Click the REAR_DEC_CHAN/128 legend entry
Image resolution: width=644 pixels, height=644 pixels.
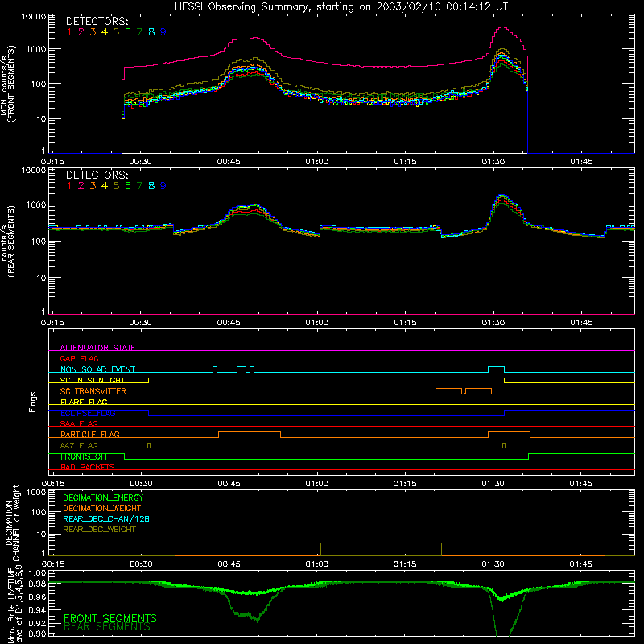[x=106, y=518]
